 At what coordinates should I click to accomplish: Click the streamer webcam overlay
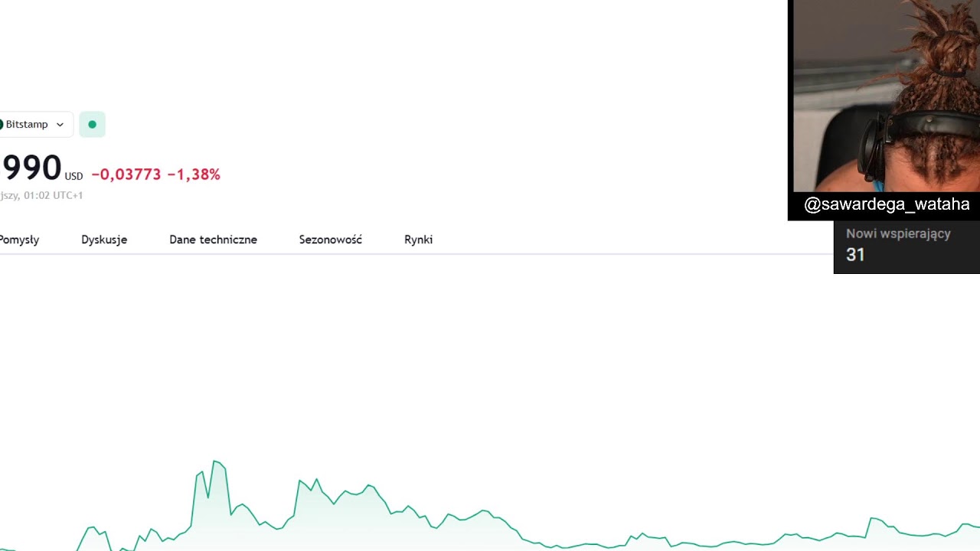coord(886,96)
